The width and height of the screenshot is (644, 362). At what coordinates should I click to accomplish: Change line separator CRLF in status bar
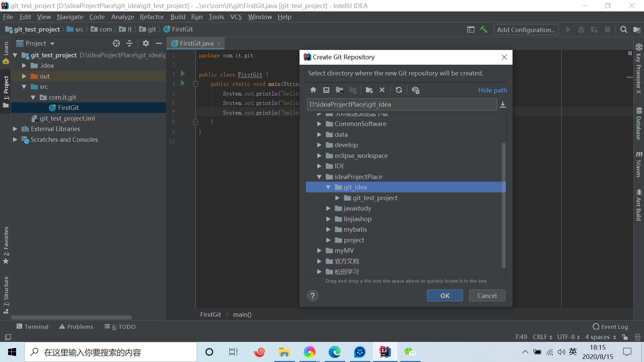pyautogui.click(x=542, y=337)
